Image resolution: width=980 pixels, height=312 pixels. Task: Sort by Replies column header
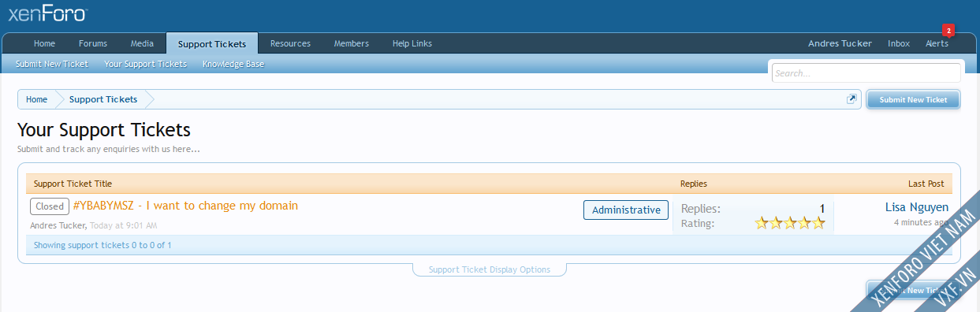click(x=694, y=184)
